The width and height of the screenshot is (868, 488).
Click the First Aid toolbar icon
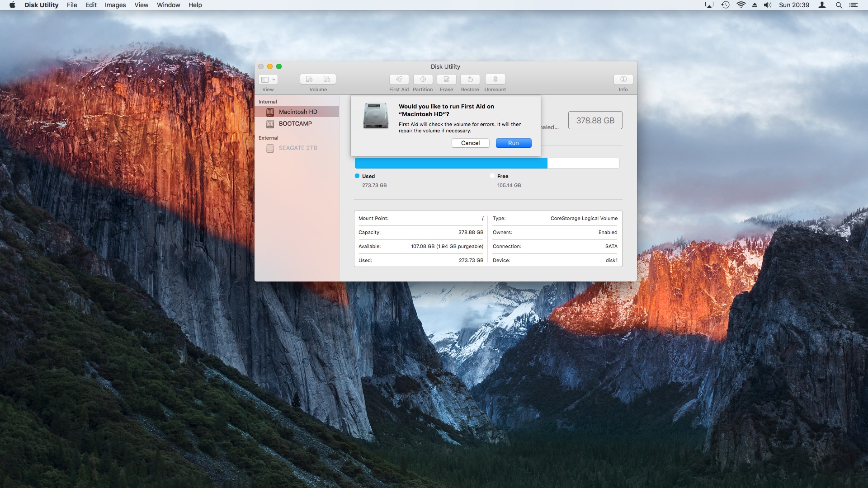click(399, 79)
